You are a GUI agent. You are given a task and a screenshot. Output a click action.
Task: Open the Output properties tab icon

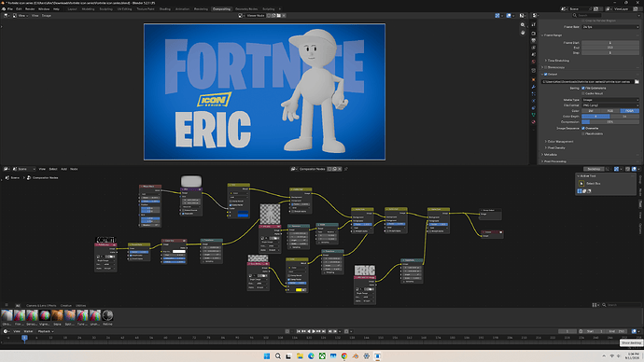534,40
